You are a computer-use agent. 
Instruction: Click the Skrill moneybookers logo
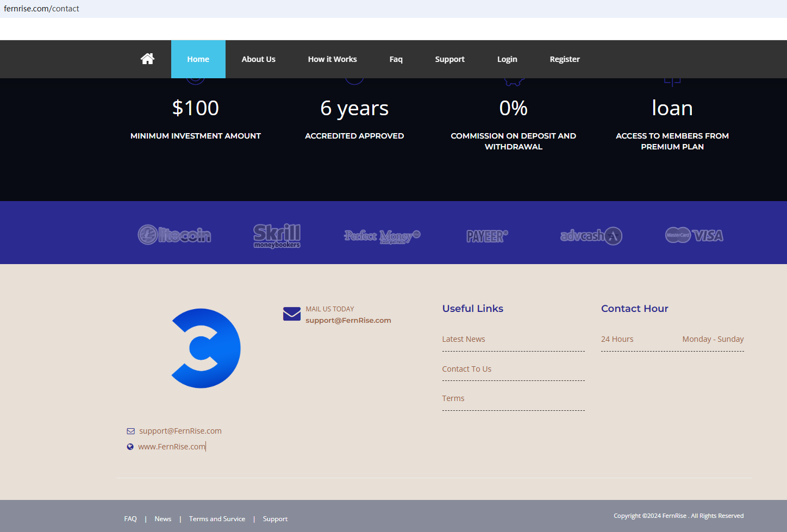(277, 236)
